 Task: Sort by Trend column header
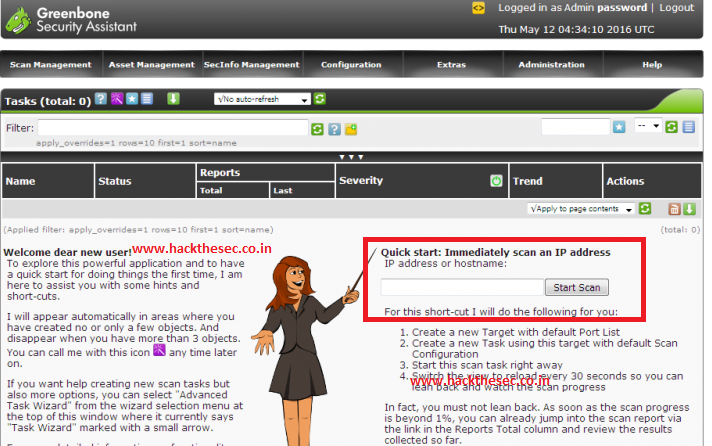coord(527,181)
